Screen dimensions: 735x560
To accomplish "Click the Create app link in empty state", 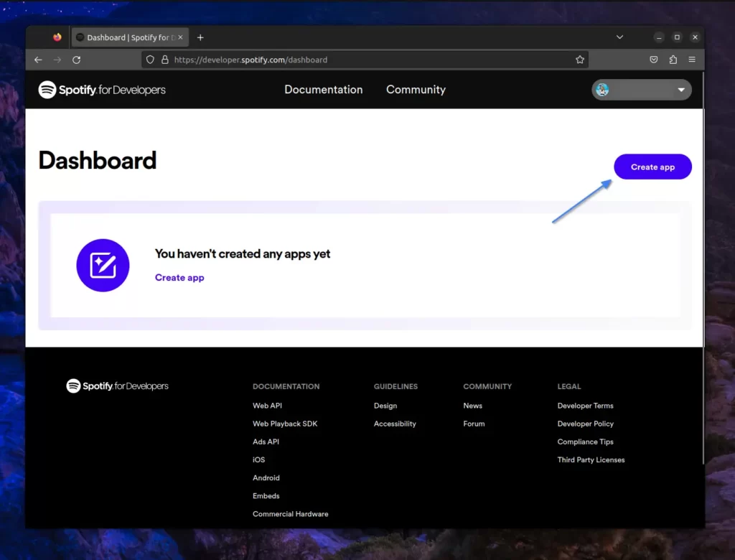I will coord(179,278).
